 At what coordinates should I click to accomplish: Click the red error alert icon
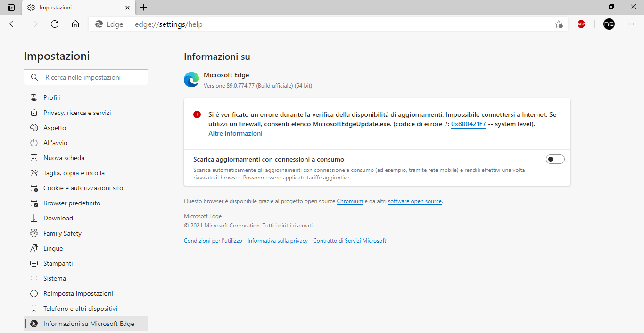tap(197, 114)
